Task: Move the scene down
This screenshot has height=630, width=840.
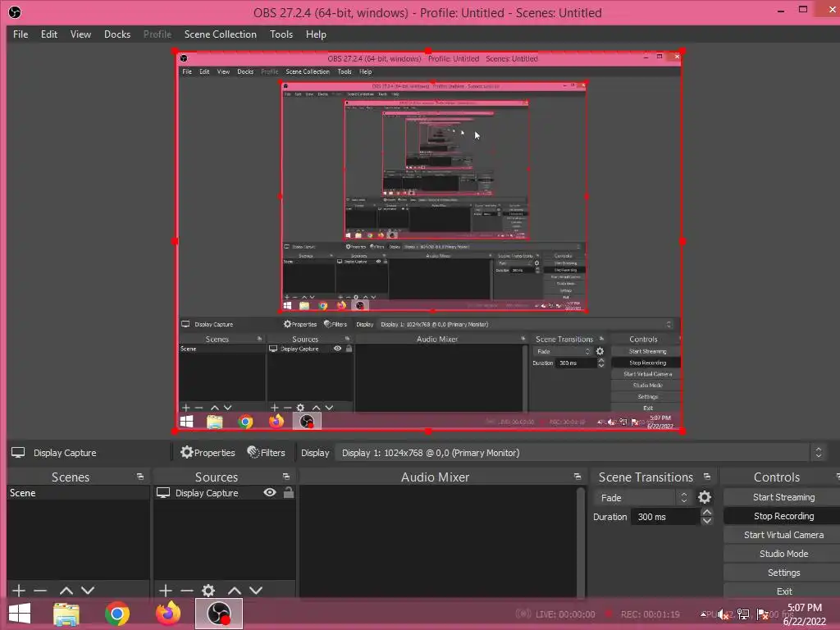Action: pos(88,591)
